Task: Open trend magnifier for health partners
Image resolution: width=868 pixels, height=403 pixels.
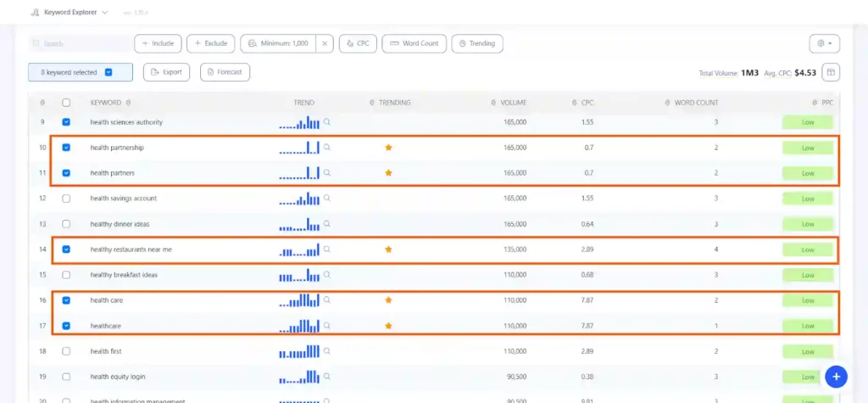Action: click(x=327, y=172)
